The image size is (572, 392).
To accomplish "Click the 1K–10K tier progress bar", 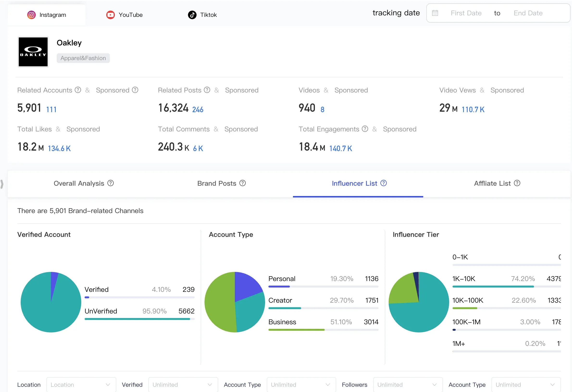I will 507,287.
